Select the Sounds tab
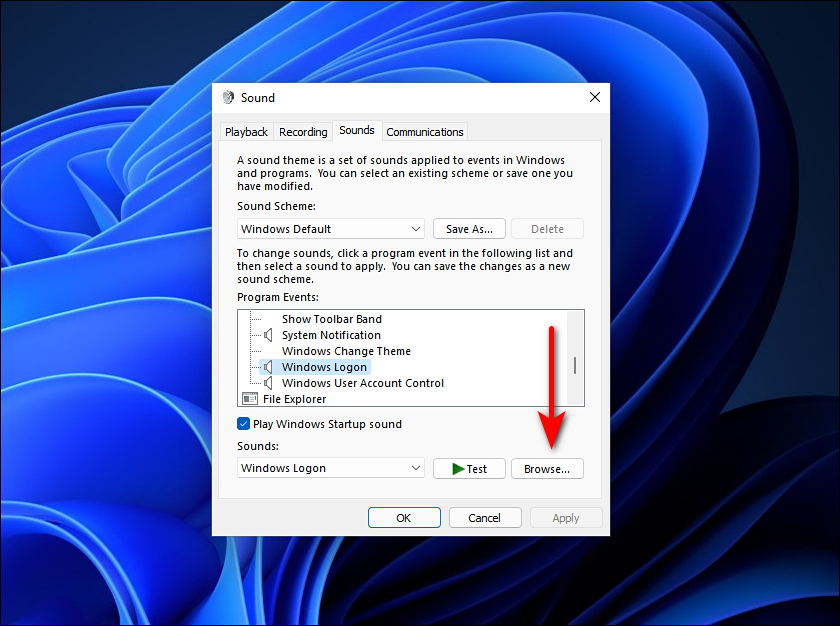This screenshot has height=626, width=840. coord(357,131)
